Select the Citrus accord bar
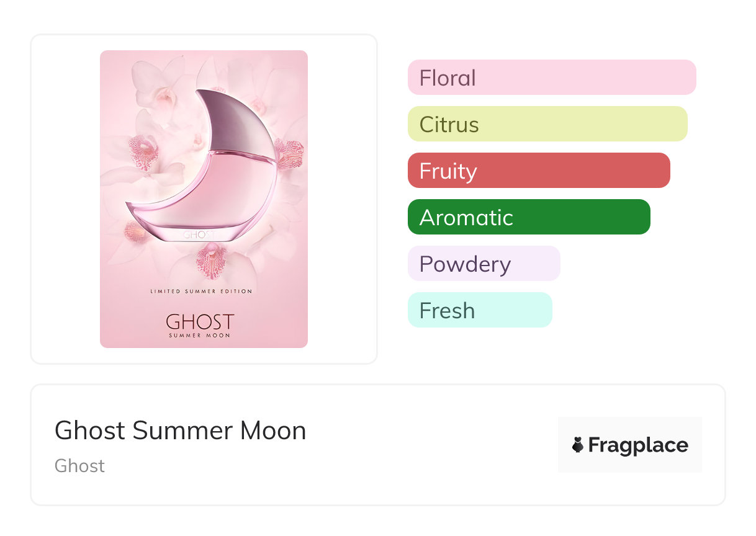Viewport: 756px width, 536px height. pyautogui.click(x=547, y=124)
